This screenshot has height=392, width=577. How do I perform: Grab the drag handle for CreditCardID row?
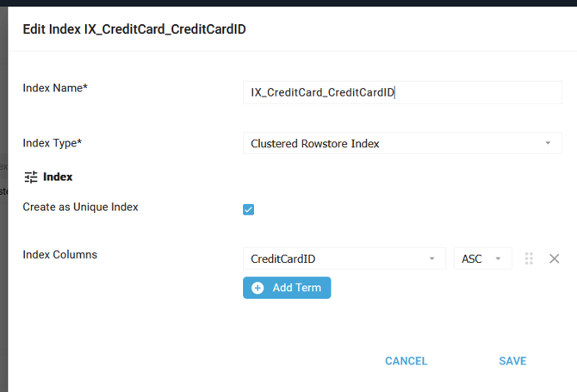pyautogui.click(x=529, y=258)
